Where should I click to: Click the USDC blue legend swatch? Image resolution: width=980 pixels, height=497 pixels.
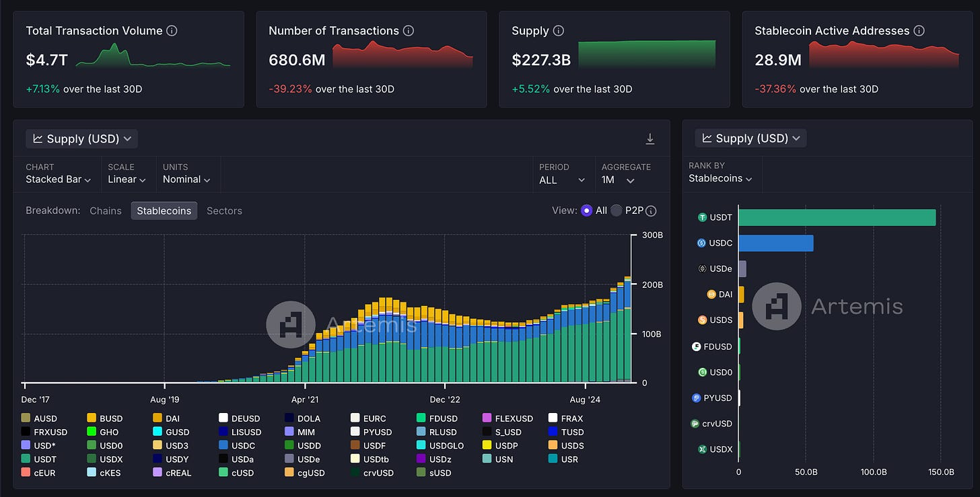[x=223, y=446]
